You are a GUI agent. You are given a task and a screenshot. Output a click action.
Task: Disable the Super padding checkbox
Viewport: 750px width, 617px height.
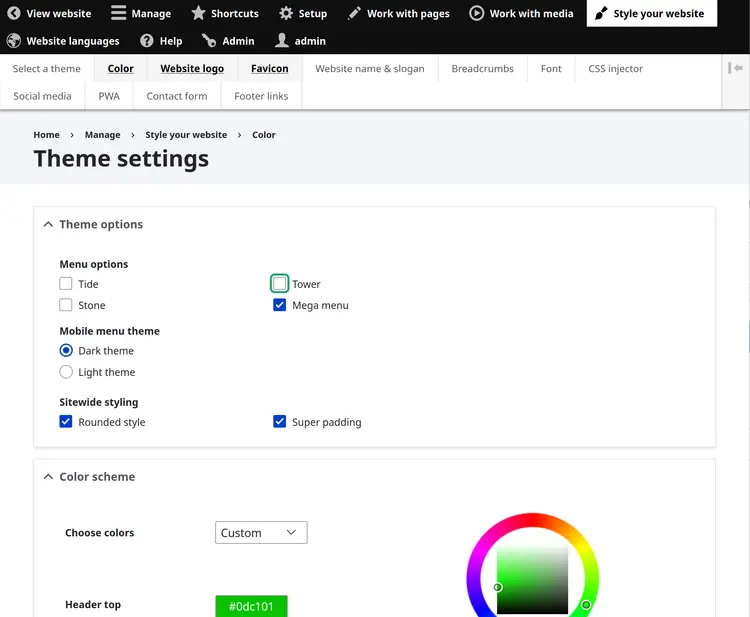[279, 422]
